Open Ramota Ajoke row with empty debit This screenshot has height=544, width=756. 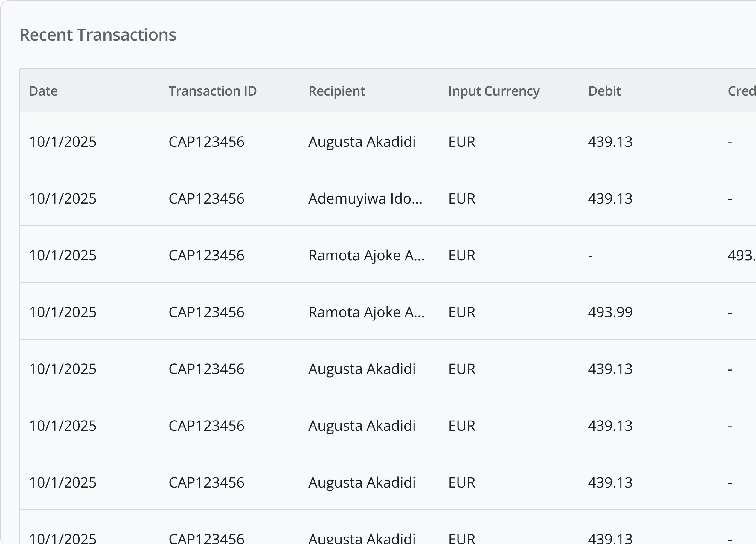(388, 256)
